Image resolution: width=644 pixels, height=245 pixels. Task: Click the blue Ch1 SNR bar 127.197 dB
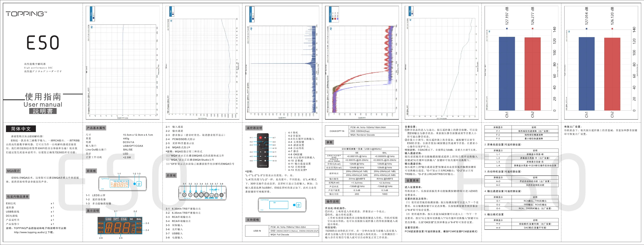pos(507,74)
